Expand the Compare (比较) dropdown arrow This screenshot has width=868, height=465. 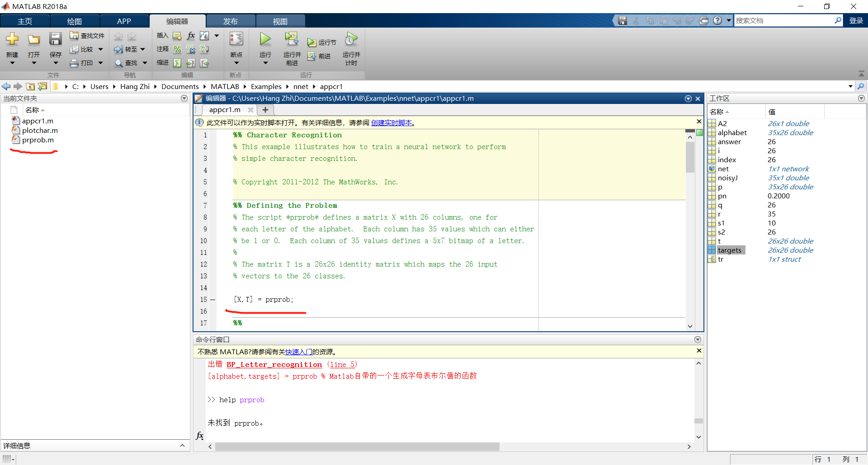(x=100, y=49)
